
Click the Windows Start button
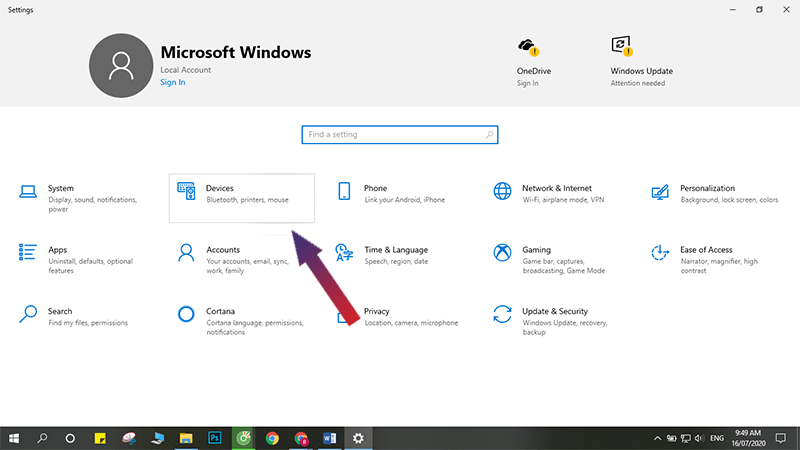pyautogui.click(x=14, y=438)
